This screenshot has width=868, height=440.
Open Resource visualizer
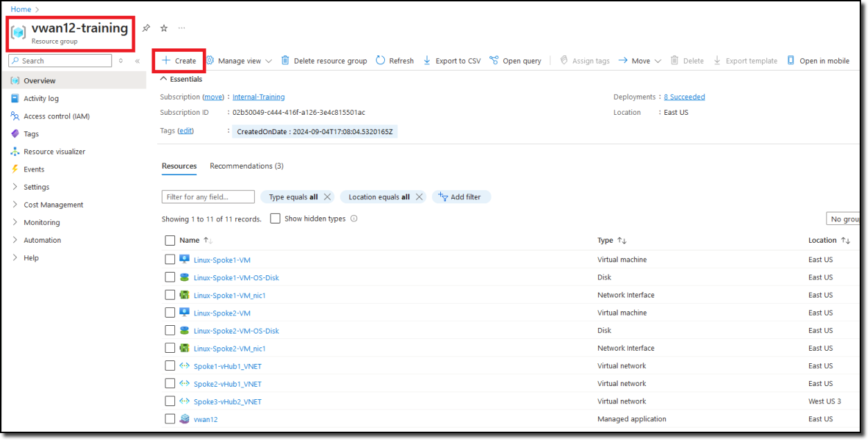tap(54, 152)
